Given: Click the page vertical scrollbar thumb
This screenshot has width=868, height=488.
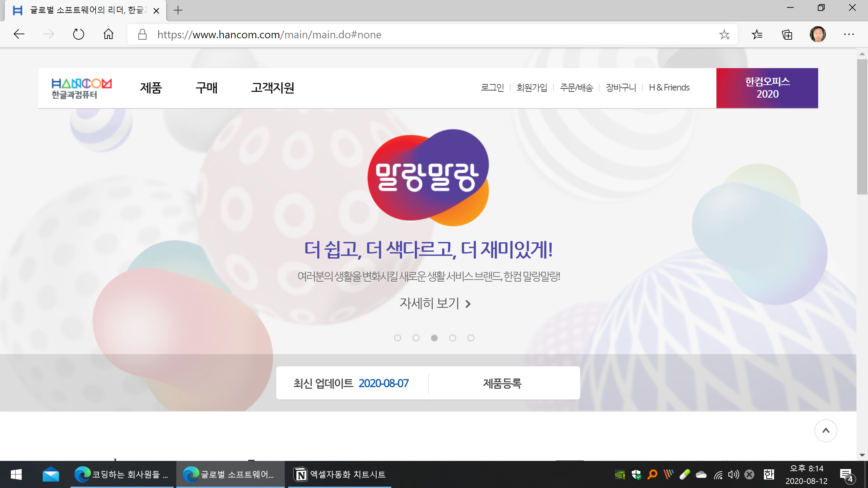Looking at the screenshot, I should [x=862, y=127].
